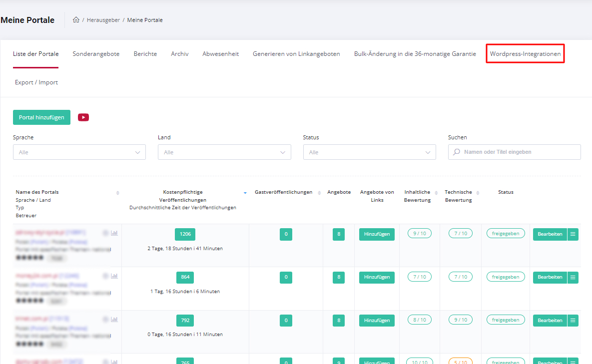Sort by Gastveröffentlichungen column arrows
The width and height of the screenshot is (592, 364).
319,193
